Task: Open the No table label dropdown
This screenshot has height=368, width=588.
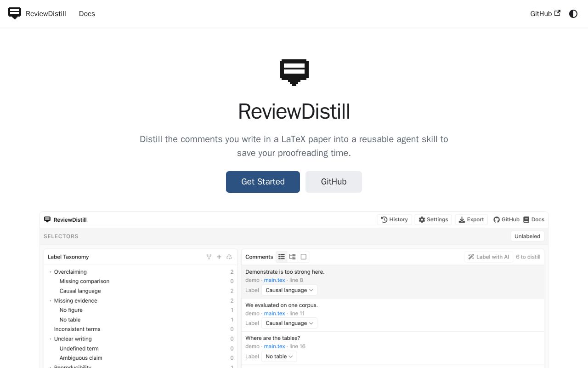Action: coord(279,356)
